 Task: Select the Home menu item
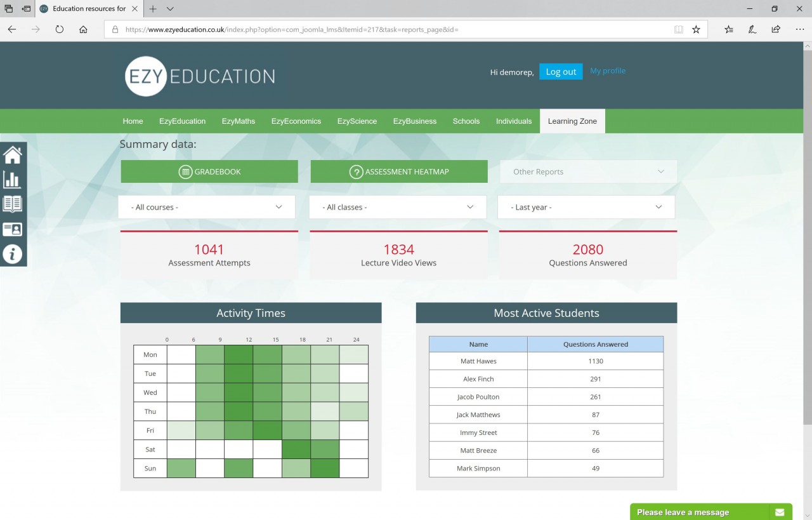tap(133, 121)
